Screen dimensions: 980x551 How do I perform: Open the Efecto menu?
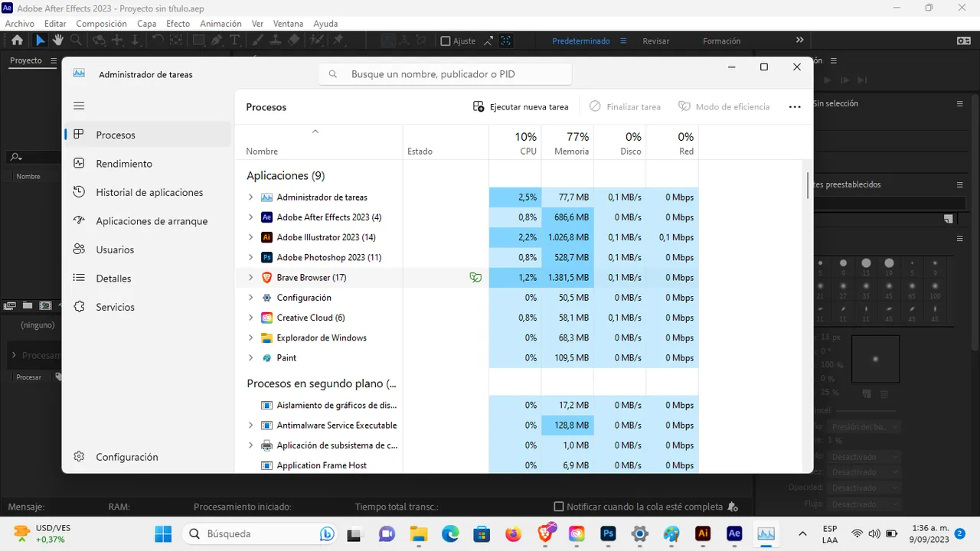(178, 24)
